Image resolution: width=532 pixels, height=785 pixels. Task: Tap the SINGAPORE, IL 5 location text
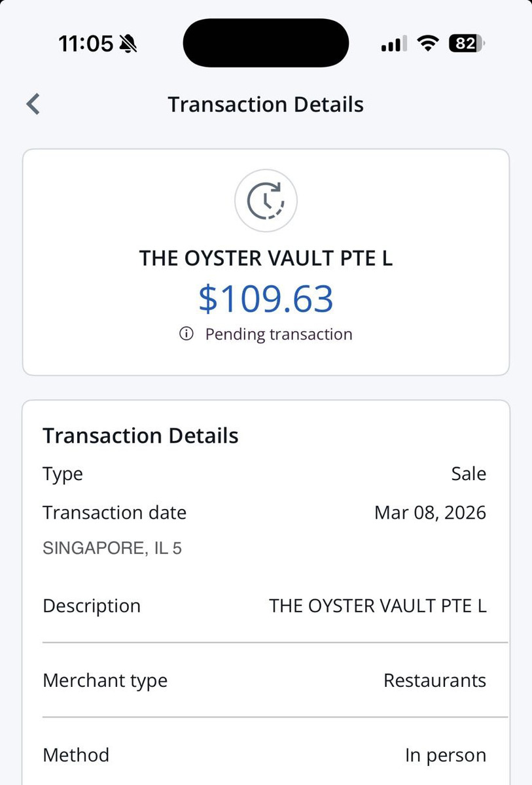pos(112,548)
